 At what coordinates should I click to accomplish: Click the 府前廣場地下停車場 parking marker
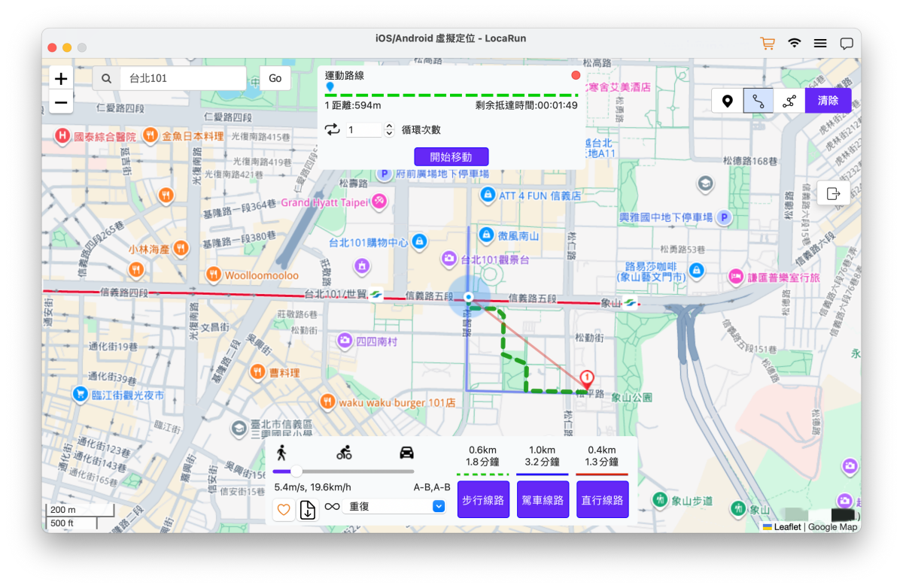[384, 174]
